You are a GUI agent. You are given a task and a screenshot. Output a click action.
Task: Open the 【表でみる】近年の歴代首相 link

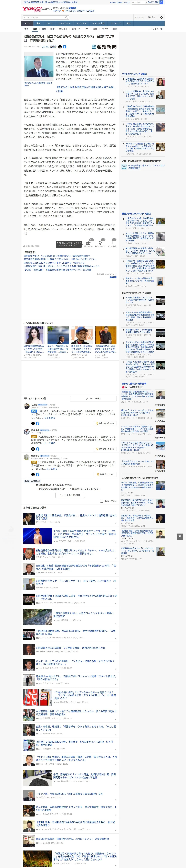pyautogui.click(x=85, y=89)
